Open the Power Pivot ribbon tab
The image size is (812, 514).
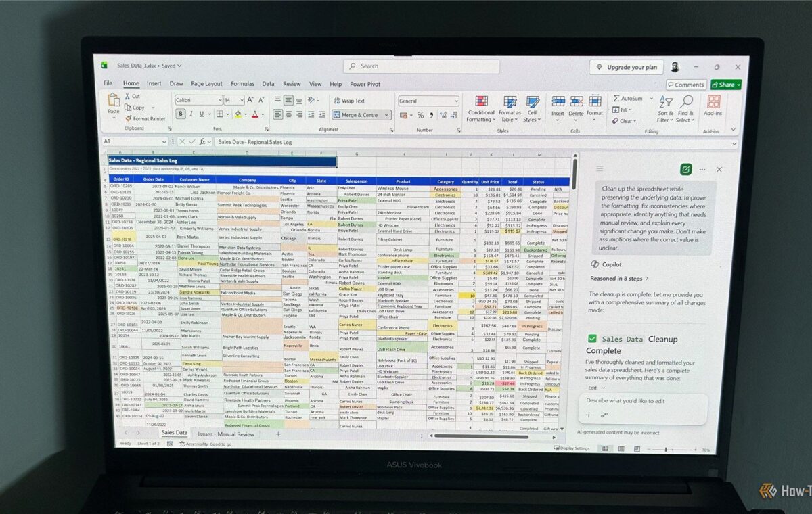pos(365,84)
